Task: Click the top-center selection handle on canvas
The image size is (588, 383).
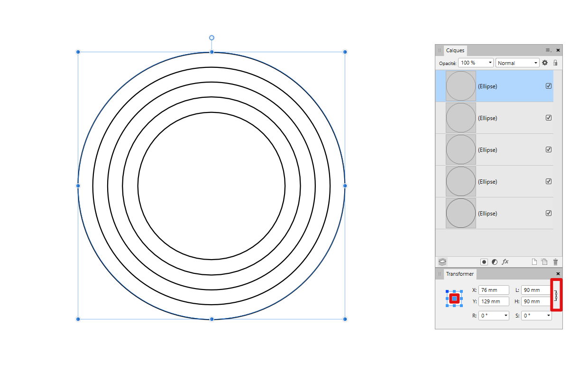Action: click(x=211, y=52)
